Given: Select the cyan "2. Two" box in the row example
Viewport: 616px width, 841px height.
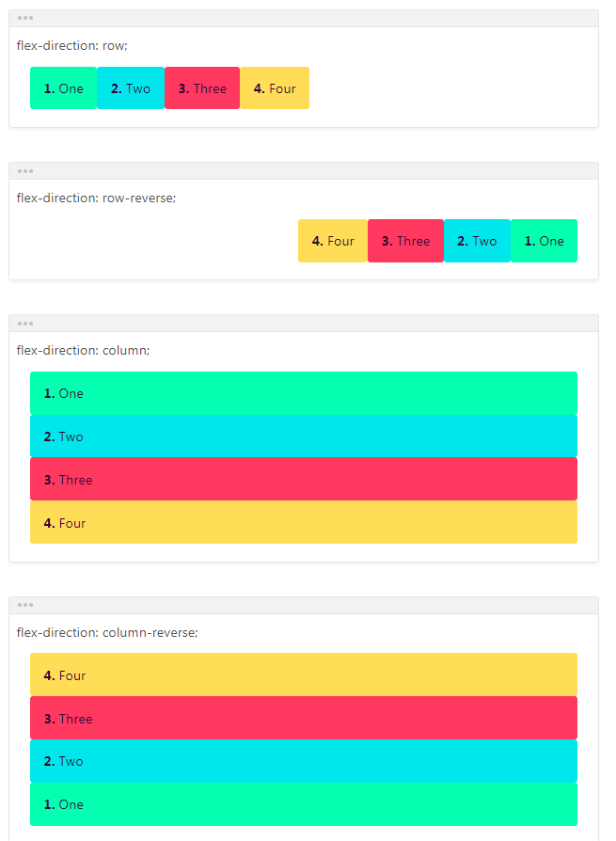Looking at the screenshot, I should 131,88.
